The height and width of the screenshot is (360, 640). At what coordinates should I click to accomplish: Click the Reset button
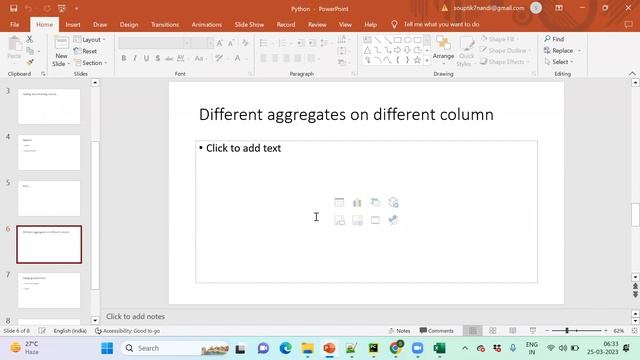85,51
